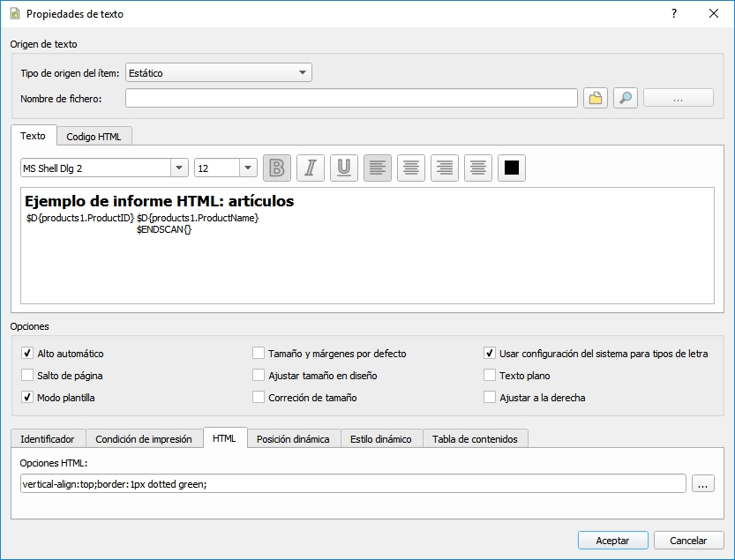Switch to the Codigo HTML tab
The image size is (735, 560).
[x=94, y=136]
